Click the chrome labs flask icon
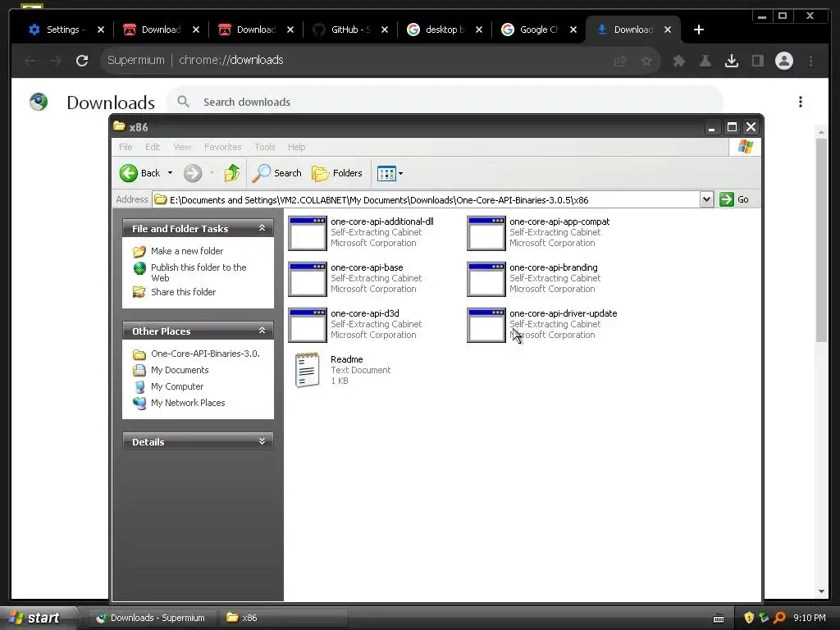840x630 pixels. (x=705, y=61)
